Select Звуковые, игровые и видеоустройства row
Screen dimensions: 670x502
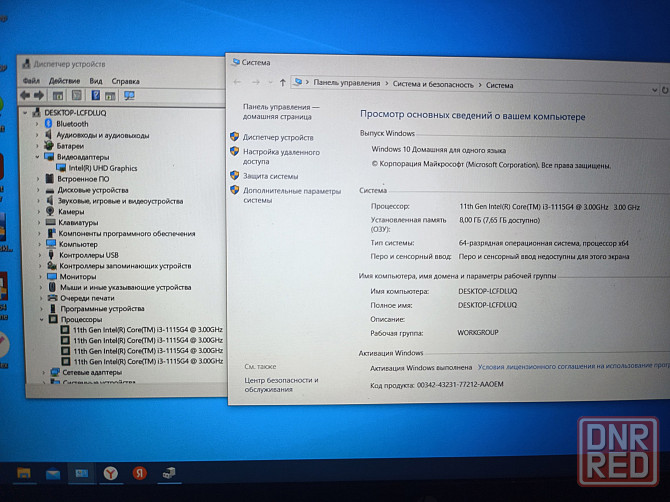pos(120,201)
